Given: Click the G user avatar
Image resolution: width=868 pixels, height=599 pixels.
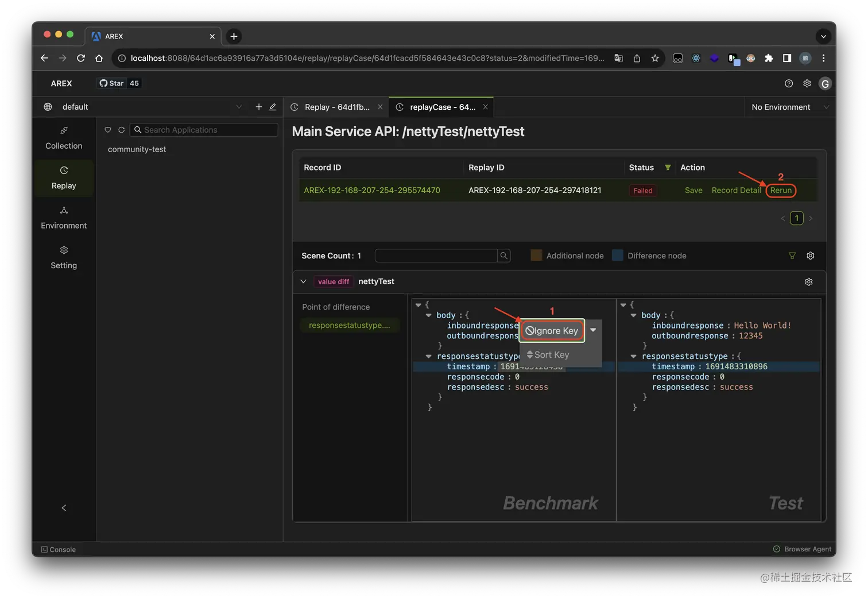Looking at the screenshot, I should (x=825, y=84).
